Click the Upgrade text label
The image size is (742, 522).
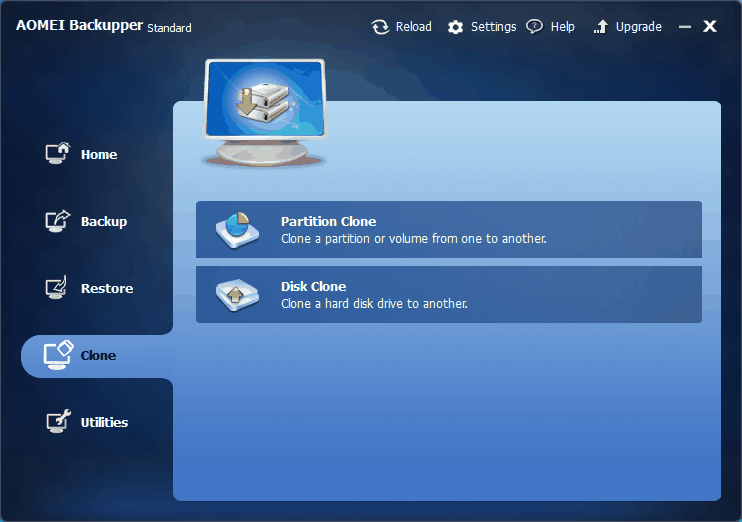[638, 27]
